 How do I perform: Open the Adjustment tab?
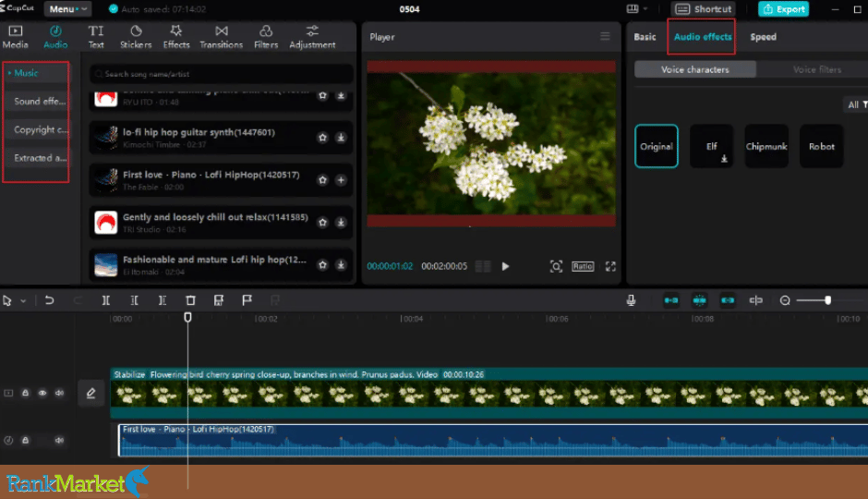click(312, 37)
